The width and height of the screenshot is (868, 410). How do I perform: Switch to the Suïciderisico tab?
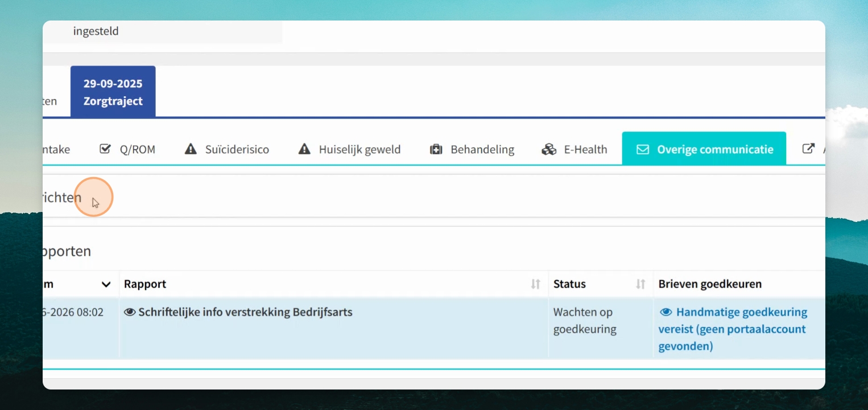point(227,149)
